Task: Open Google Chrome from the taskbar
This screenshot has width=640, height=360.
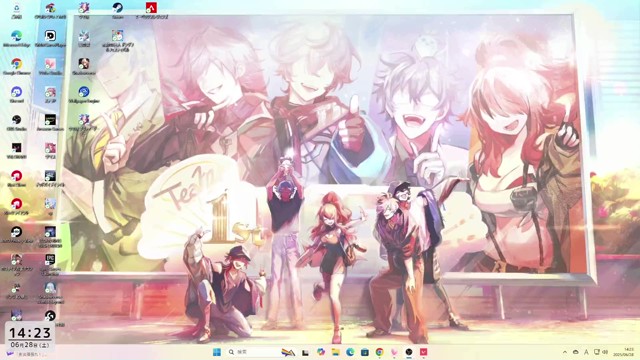Action: pyautogui.click(x=380, y=352)
